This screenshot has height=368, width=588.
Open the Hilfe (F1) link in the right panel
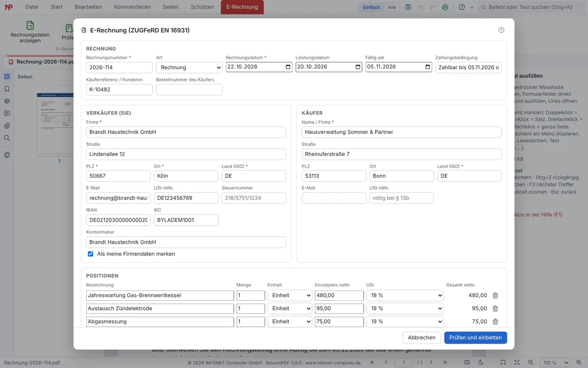pos(538,214)
